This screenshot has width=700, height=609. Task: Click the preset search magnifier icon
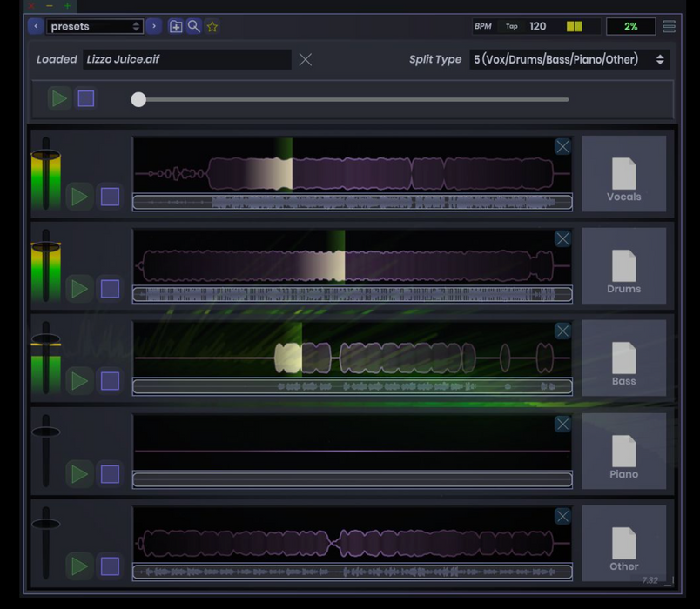click(x=194, y=26)
